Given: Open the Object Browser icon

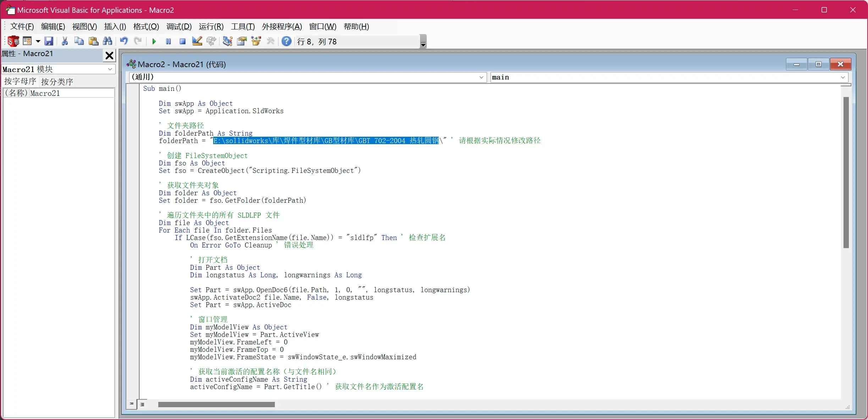Looking at the screenshot, I should click(256, 41).
